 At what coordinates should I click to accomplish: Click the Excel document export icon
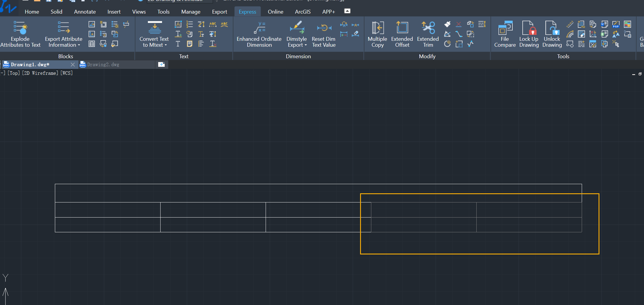click(604, 34)
